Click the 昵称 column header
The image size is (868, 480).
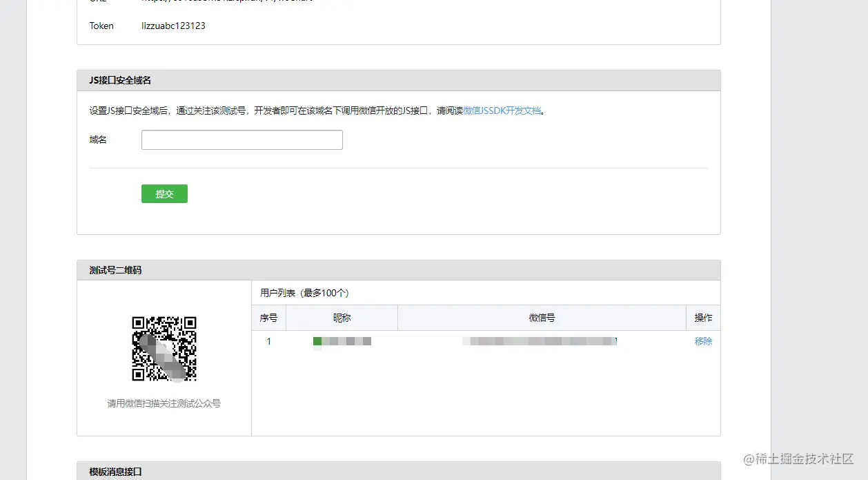[342, 318]
